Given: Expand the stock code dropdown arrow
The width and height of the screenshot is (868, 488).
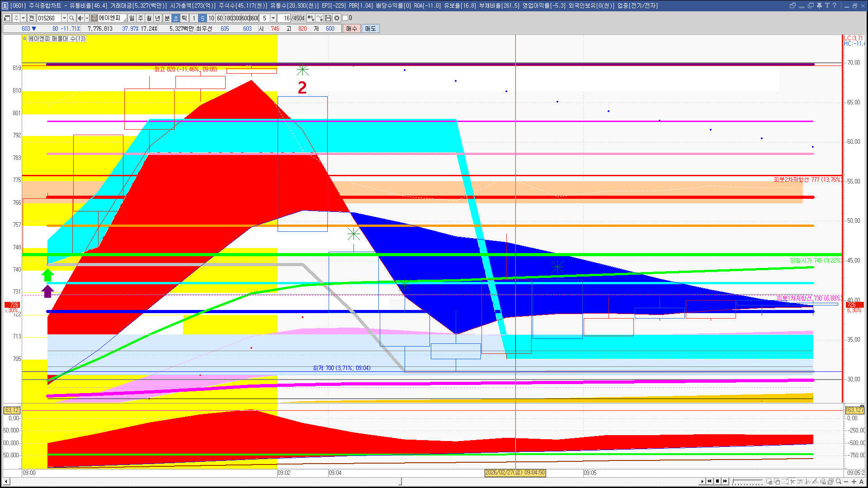Looking at the screenshot, I should click(64, 18).
